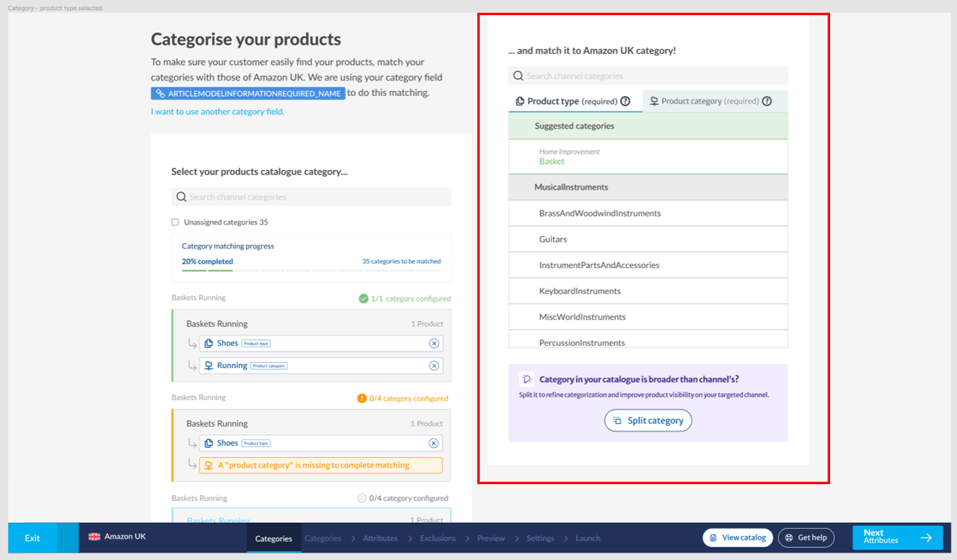Click the UK flag icon next to Amazon UK
The width and height of the screenshot is (957, 560).
pyautogui.click(x=94, y=536)
